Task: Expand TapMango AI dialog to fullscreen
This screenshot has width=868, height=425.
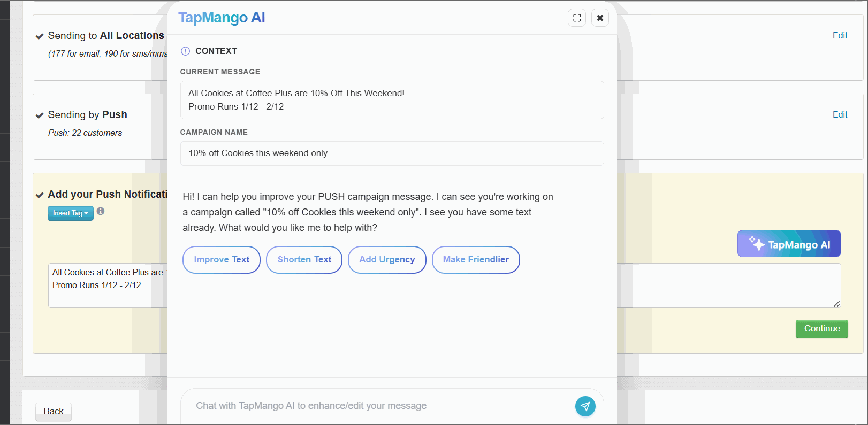Action: point(577,18)
